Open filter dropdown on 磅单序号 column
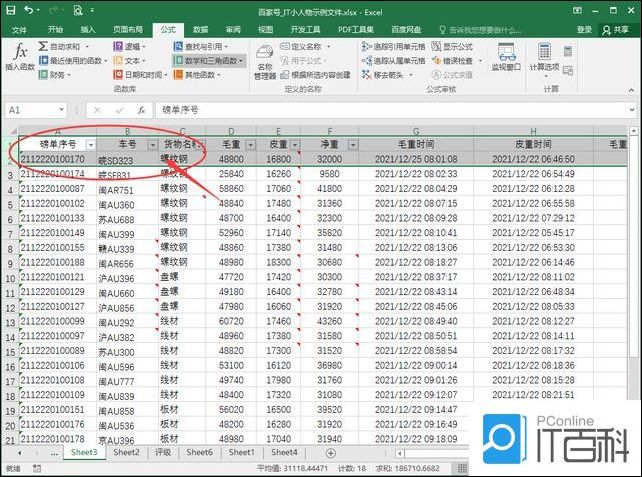 [90, 145]
